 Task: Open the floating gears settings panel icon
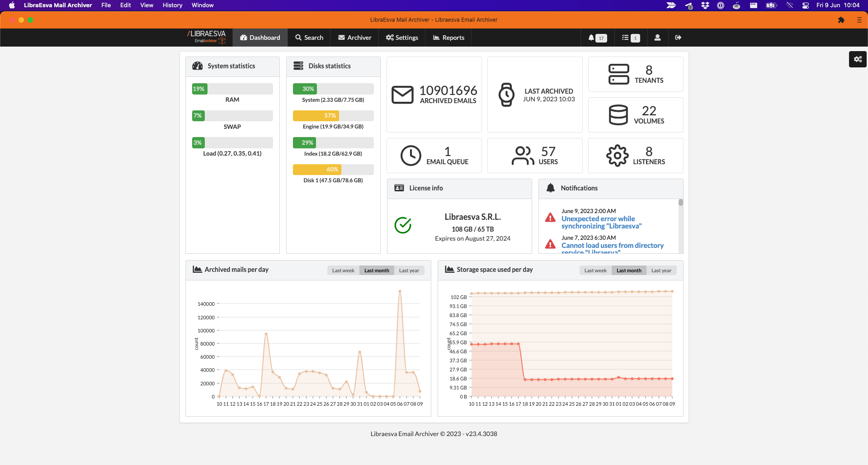click(x=858, y=59)
